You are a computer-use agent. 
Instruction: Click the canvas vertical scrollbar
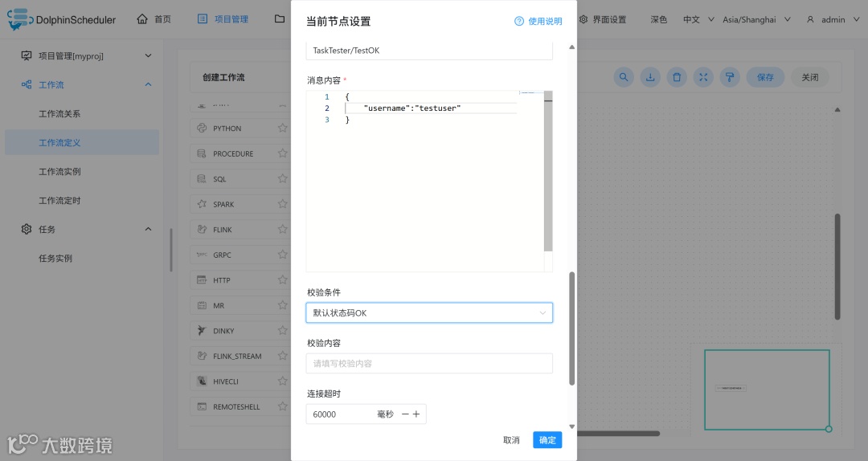837,267
